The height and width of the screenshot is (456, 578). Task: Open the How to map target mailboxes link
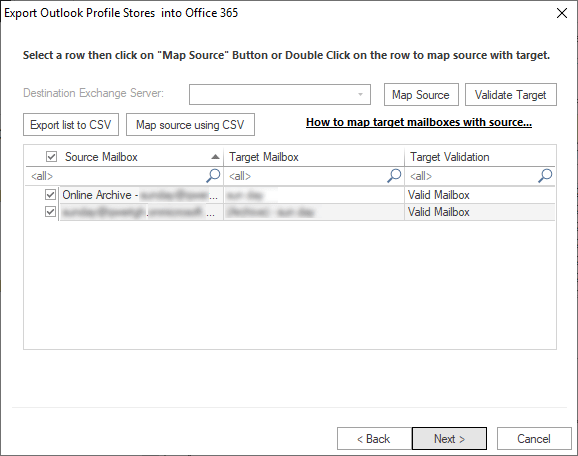[x=419, y=122]
